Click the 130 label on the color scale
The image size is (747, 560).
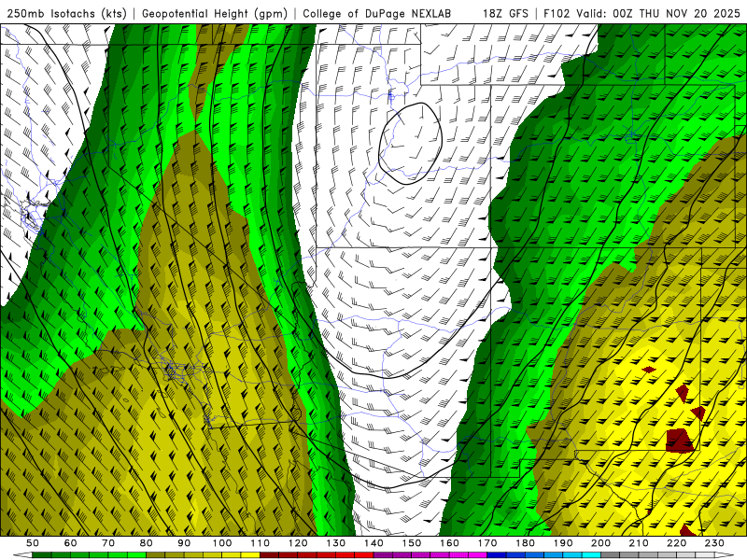pyautogui.click(x=336, y=543)
